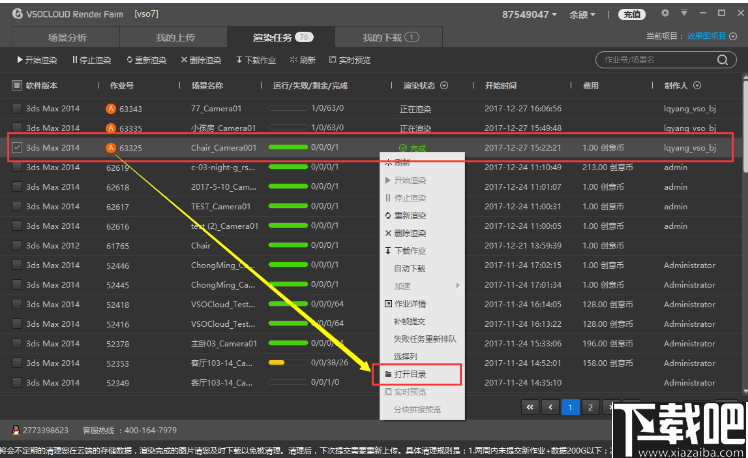Click the 刷新 refresh toolbar button
The height and width of the screenshot is (458, 748).
pyautogui.click(x=302, y=60)
